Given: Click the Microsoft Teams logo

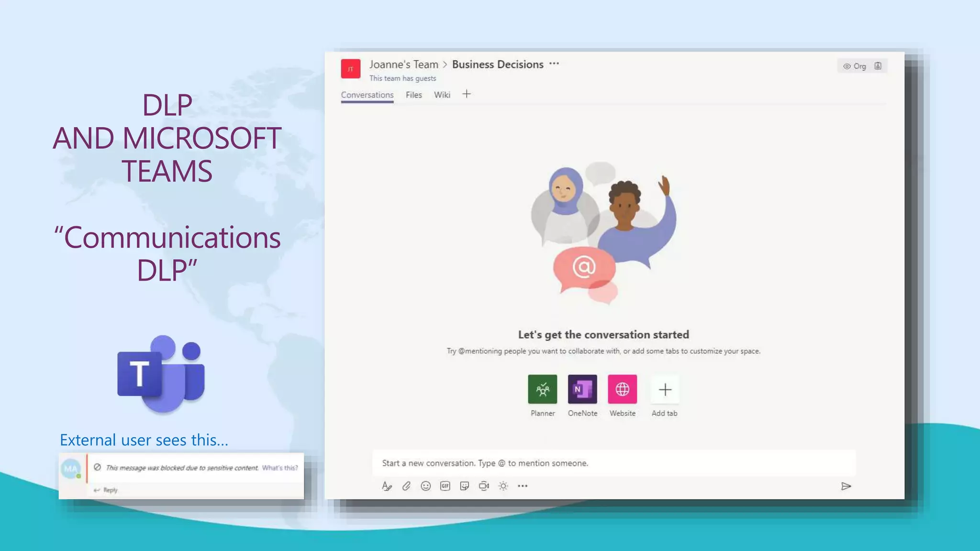Looking at the screenshot, I should coord(161,374).
